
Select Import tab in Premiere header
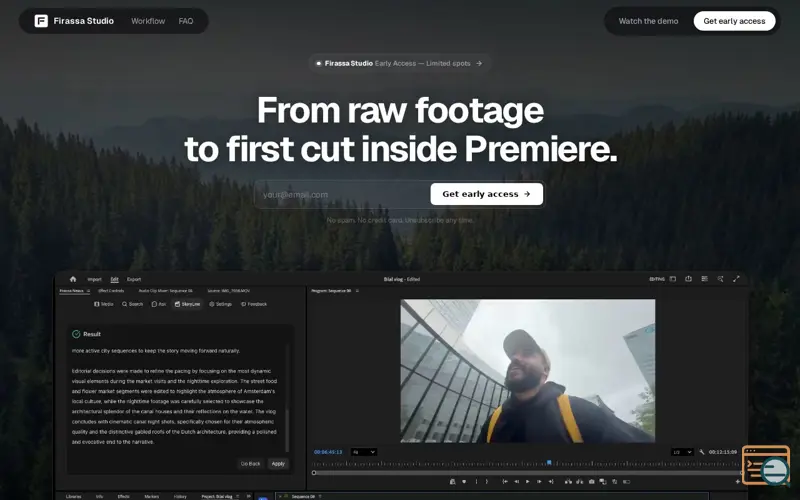[94, 280]
